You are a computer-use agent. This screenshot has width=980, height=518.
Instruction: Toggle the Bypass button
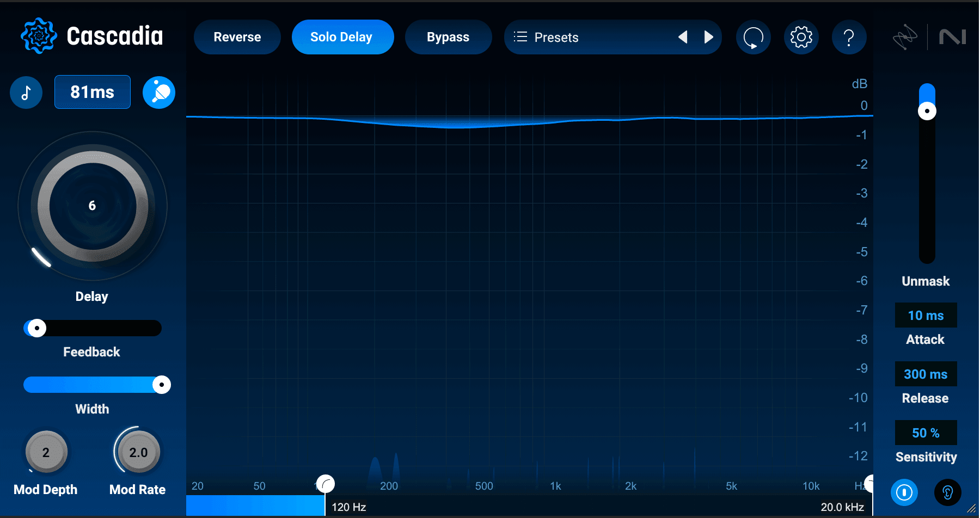click(x=449, y=37)
